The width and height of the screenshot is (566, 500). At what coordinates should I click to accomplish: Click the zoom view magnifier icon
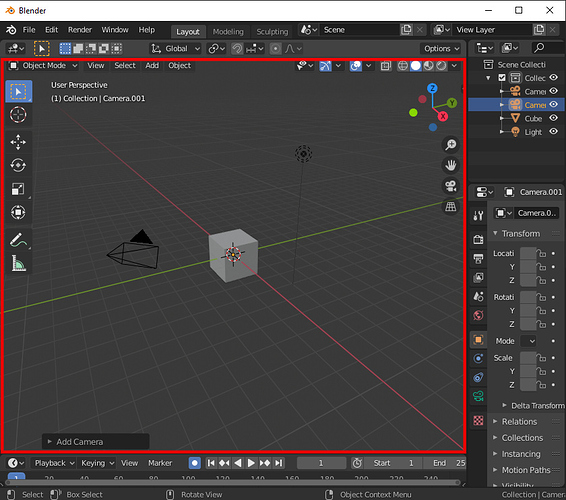(450, 145)
